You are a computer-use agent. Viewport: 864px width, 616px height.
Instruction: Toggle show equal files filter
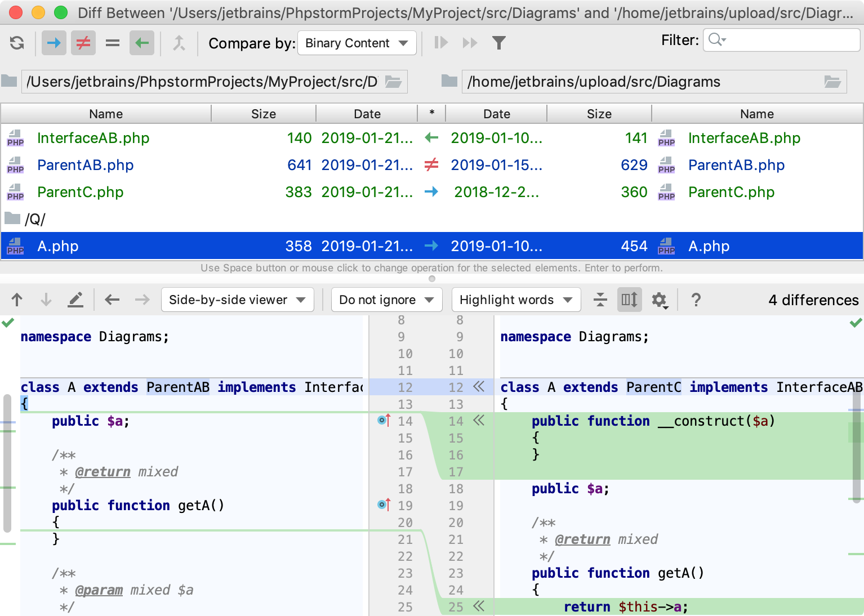(113, 43)
